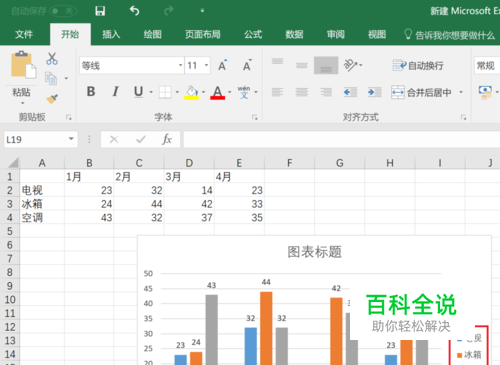This screenshot has height=365, width=500.
Task: Apply yellow fill color bucket
Action: click(x=192, y=92)
